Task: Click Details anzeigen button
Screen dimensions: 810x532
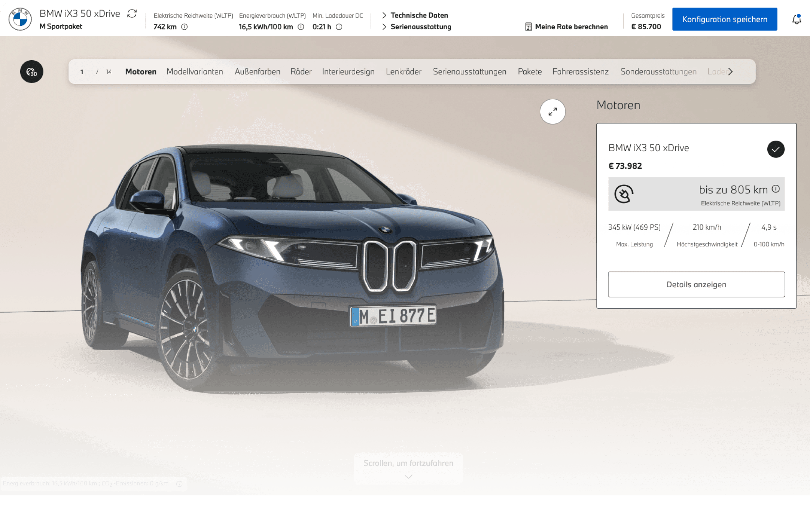Action: tap(696, 284)
